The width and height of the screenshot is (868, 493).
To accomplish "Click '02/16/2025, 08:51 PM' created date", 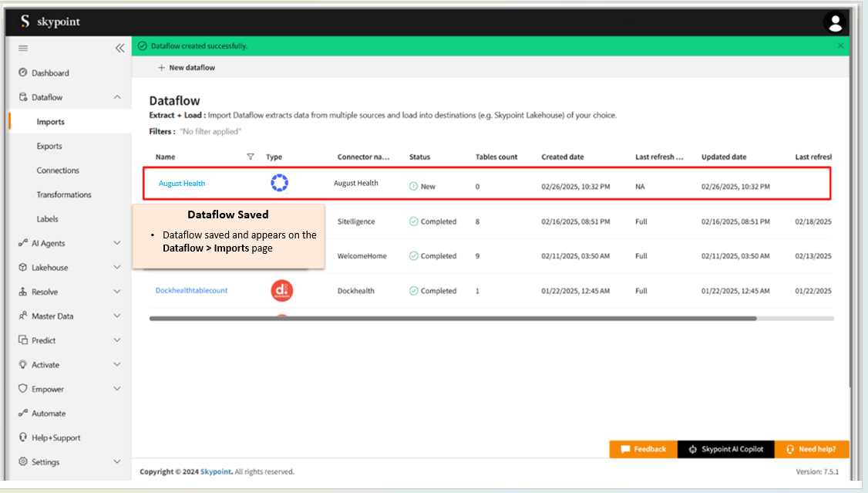I will tap(576, 221).
